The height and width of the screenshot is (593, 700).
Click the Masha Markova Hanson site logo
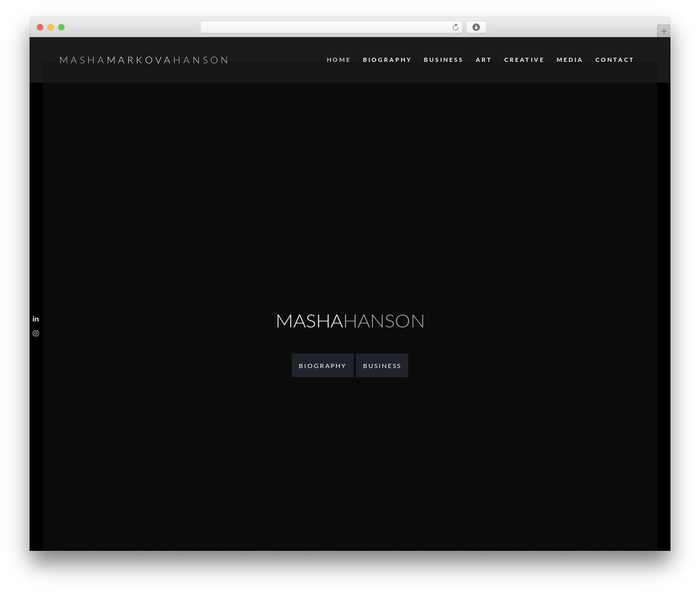coord(144,60)
